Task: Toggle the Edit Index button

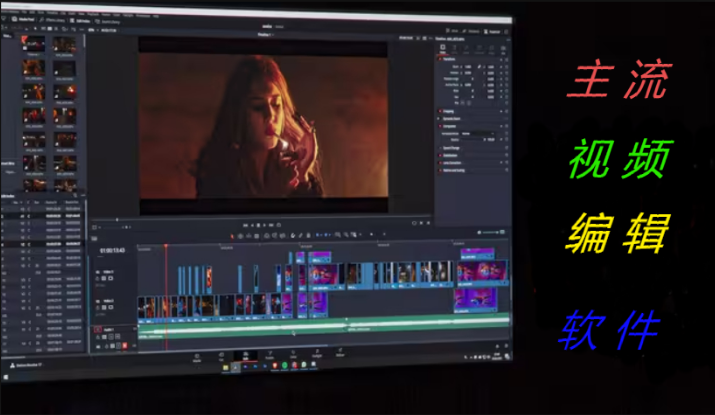Action: pos(80,21)
